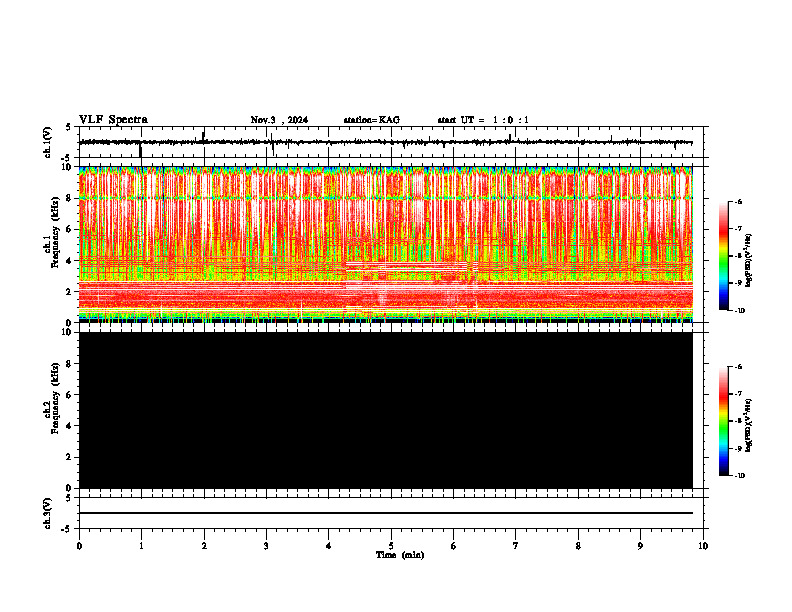The width and height of the screenshot is (792, 612).
Task: Click the ch.1 color scale unit label
Action: pos(749,261)
